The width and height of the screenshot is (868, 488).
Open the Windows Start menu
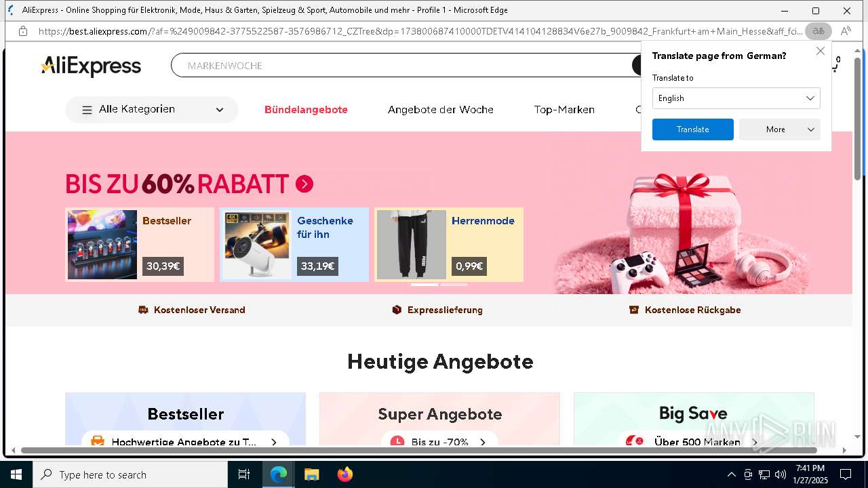point(16,474)
